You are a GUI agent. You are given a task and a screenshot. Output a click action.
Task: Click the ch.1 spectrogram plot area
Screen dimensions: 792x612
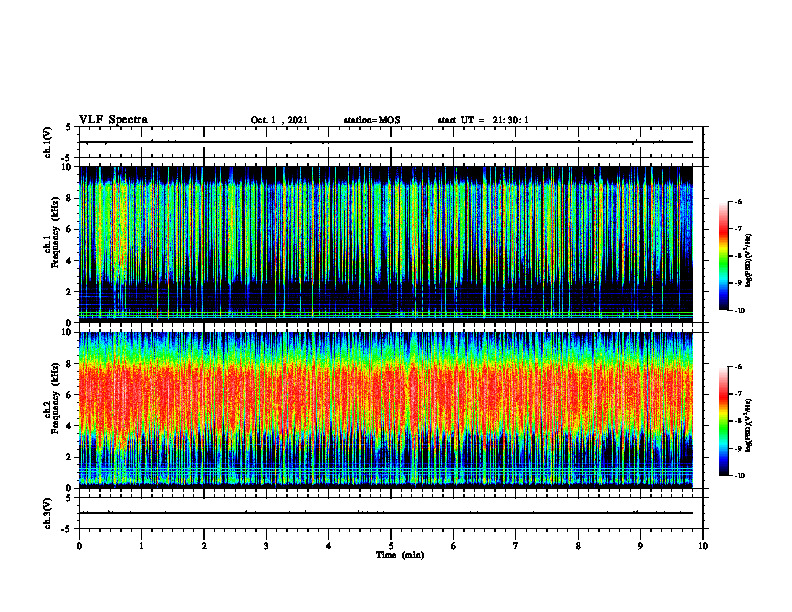coord(386,244)
